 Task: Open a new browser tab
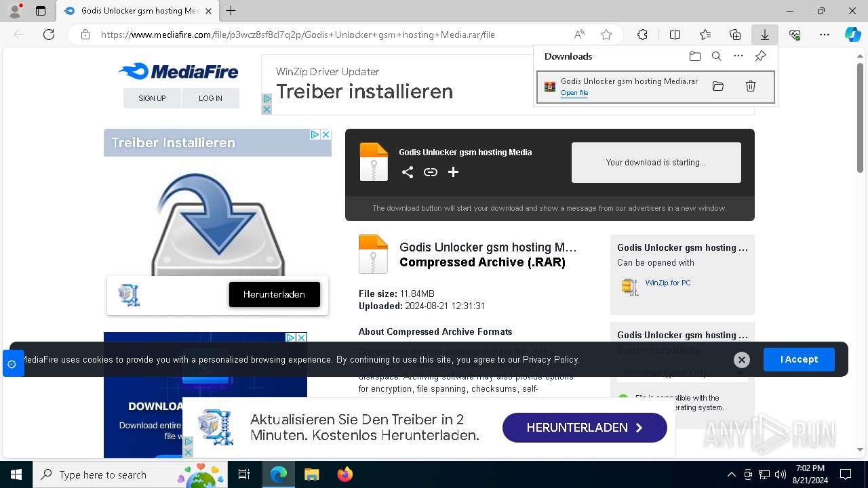(231, 11)
